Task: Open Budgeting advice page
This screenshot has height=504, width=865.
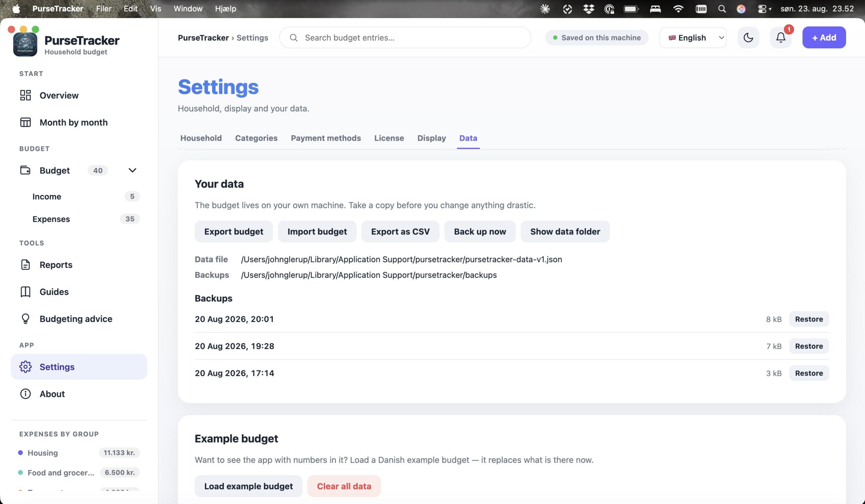Action: point(79,319)
